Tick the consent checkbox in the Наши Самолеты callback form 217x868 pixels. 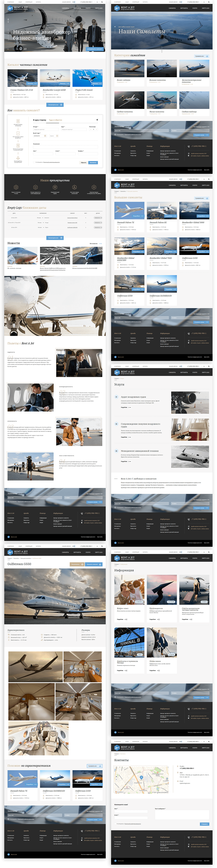(115, 135)
